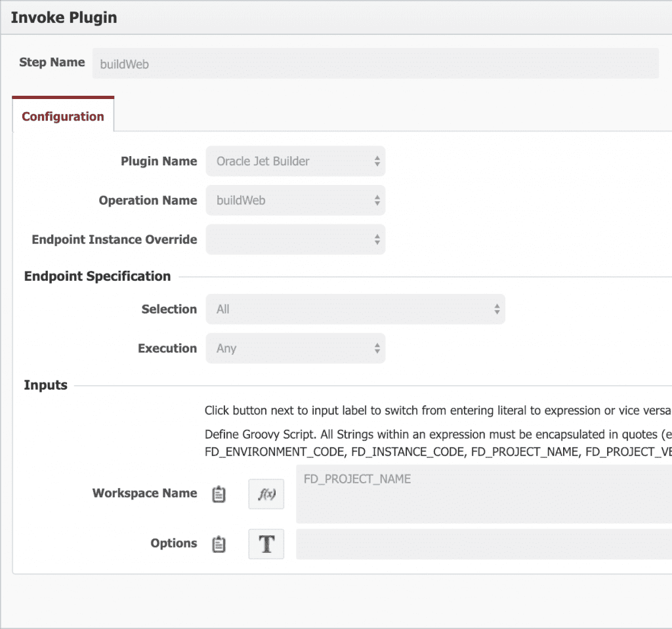Viewport: 672px width, 629px height.
Task: Click the Step Name label
Action: pyautogui.click(x=52, y=62)
